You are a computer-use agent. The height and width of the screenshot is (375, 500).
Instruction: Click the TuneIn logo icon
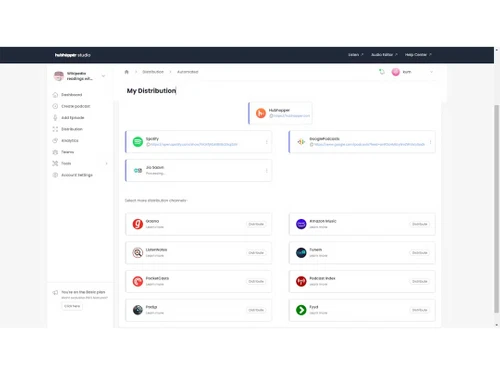tap(301, 253)
